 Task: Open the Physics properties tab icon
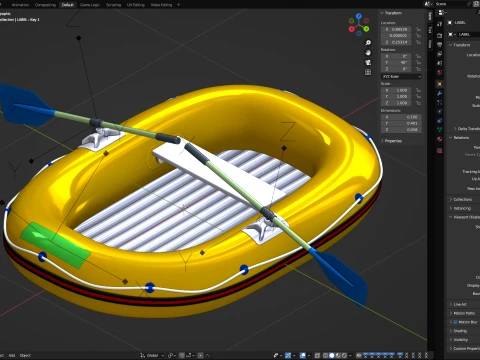click(439, 111)
